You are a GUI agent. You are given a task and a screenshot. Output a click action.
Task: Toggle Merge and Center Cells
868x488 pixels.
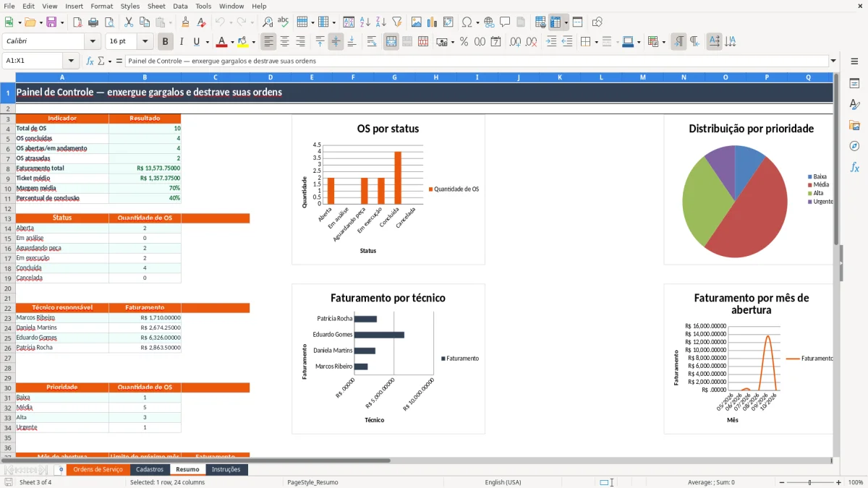(391, 42)
